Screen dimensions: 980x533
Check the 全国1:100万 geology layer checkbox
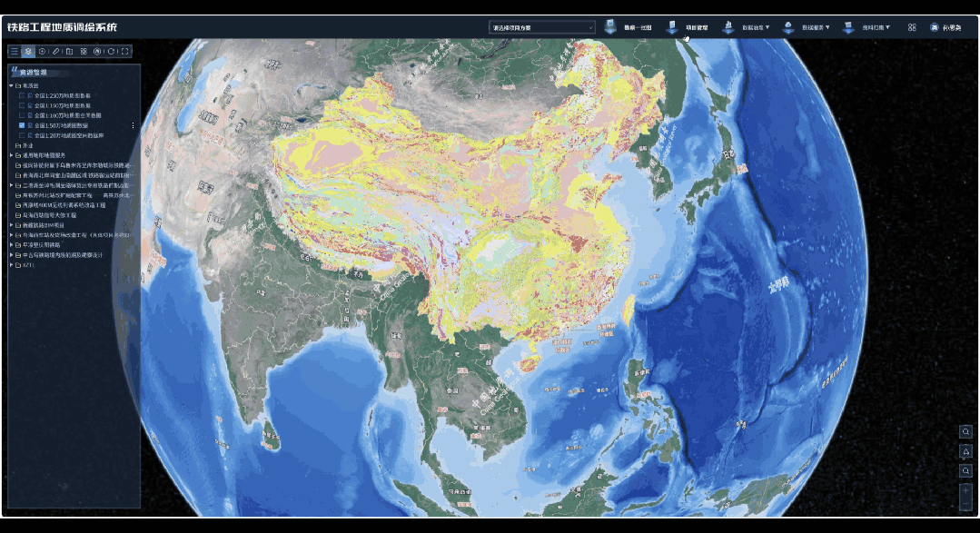click(x=22, y=115)
